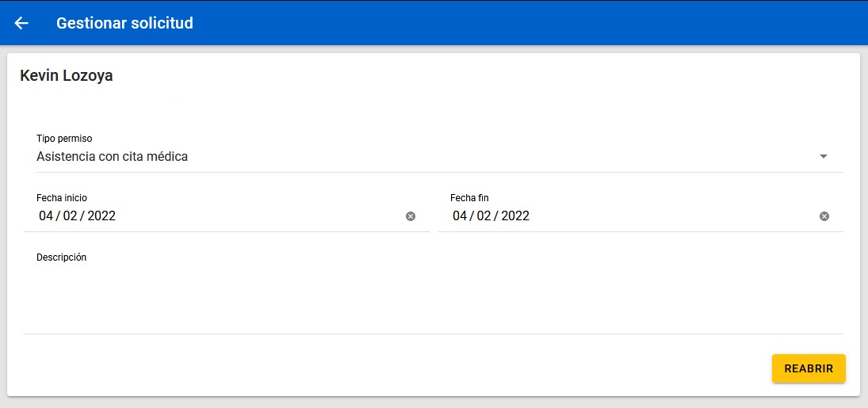Screen dimensions: 868x408
Task: Select the year 2022 in Fecha inicio
Action: click(x=101, y=216)
